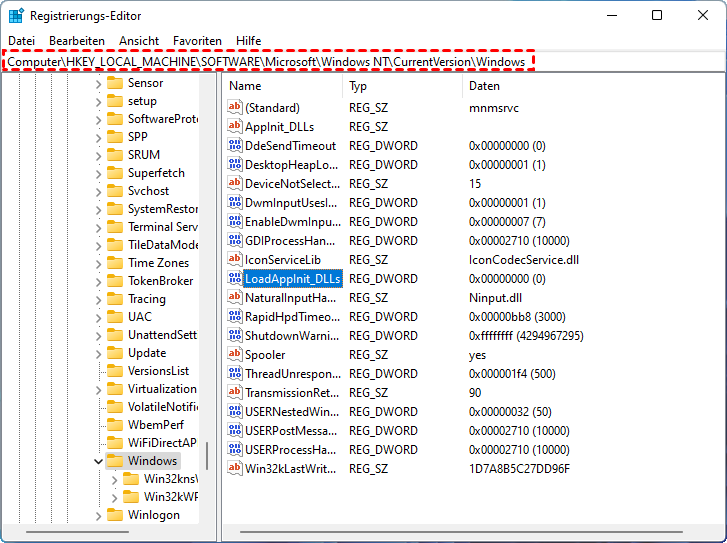Click the 1D7A8B5C27DD96F data value
This screenshot has height=543, width=727.
tap(519, 469)
